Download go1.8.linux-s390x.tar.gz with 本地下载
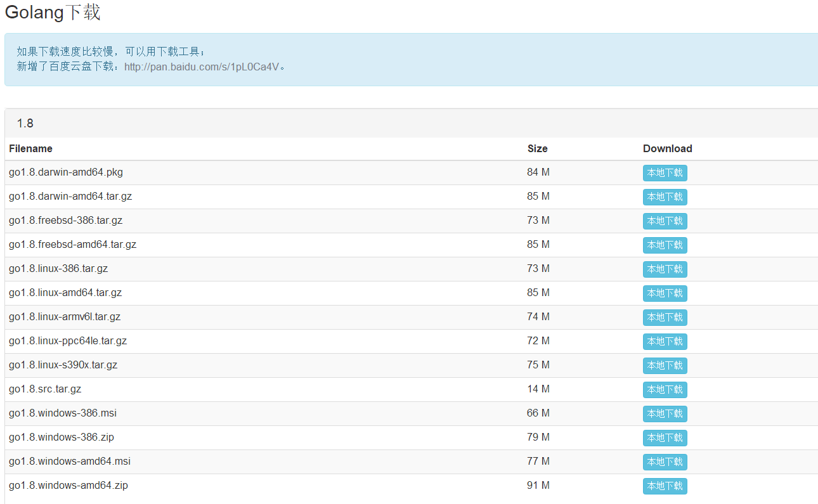 (x=665, y=366)
